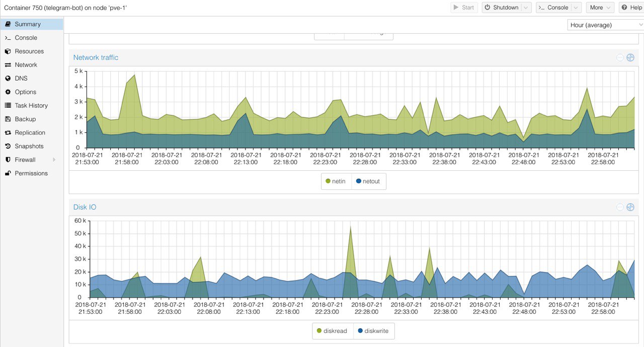Click the globe icon beside DNS

[8, 79]
